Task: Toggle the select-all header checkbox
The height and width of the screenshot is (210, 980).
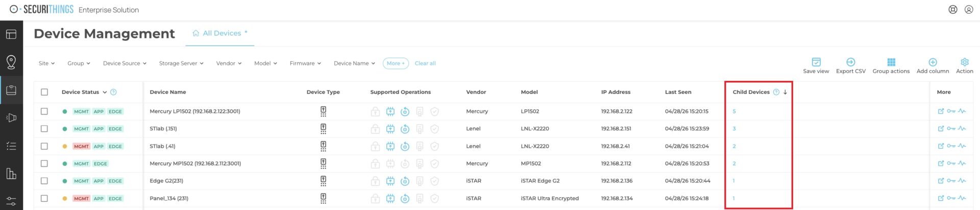Action: [44, 92]
